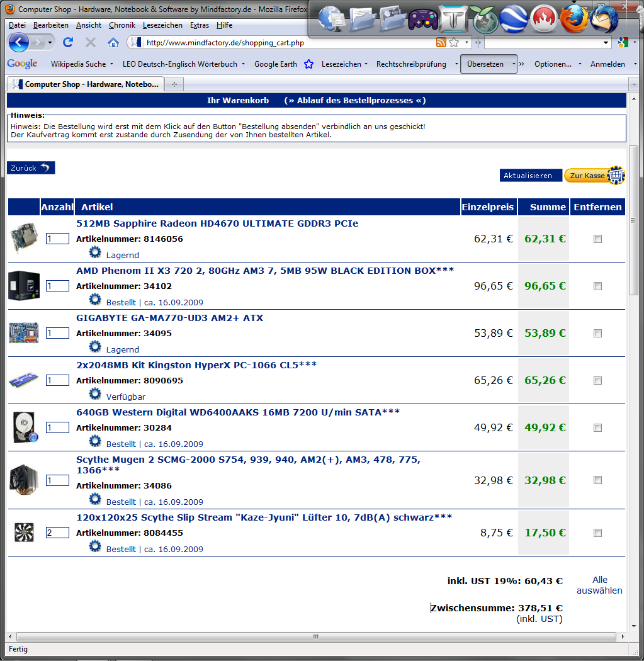
Task: Tick remove checkbox for Kingston HyperX kit
Action: [597, 381]
